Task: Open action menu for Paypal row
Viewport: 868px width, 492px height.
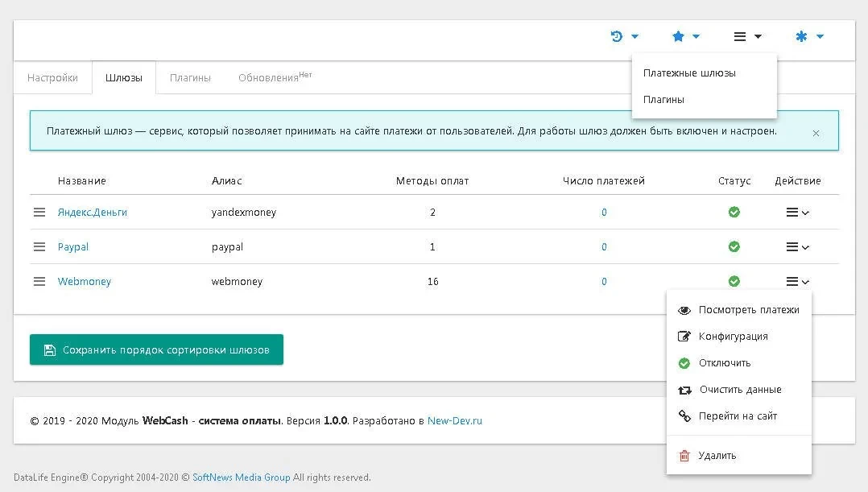Action: [798, 247]
